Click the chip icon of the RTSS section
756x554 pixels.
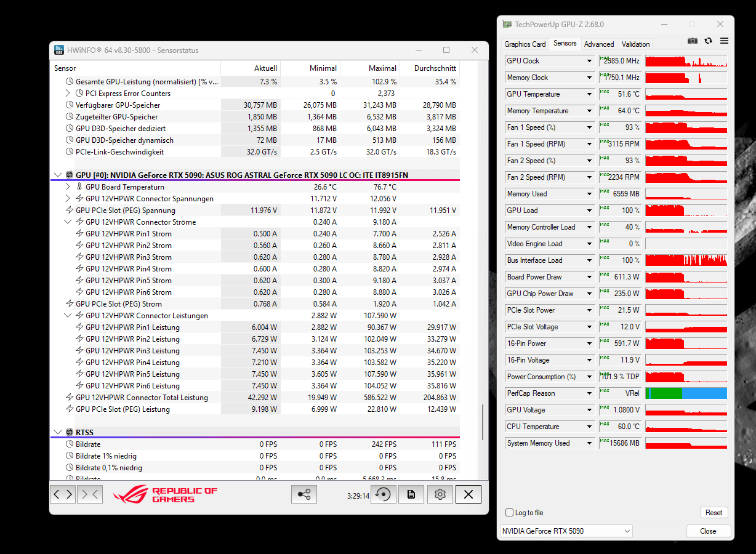(70, 433)
